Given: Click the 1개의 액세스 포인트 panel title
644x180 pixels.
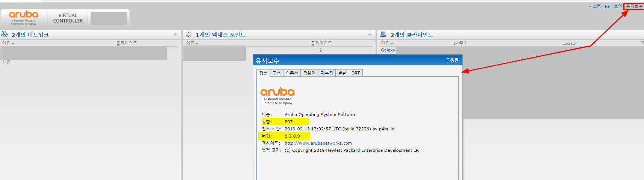Looking at the screenshot, I should click(x=220, y=35).
